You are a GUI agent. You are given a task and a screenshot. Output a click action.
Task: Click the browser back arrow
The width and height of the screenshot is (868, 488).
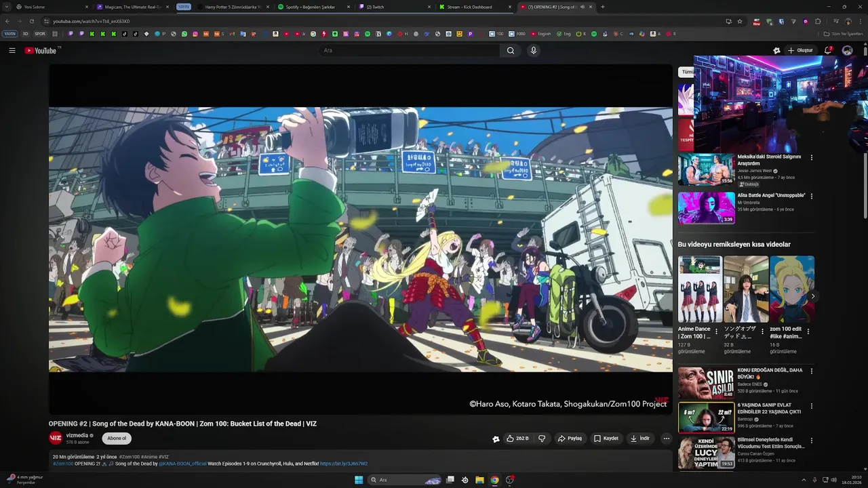click(7, 21)
